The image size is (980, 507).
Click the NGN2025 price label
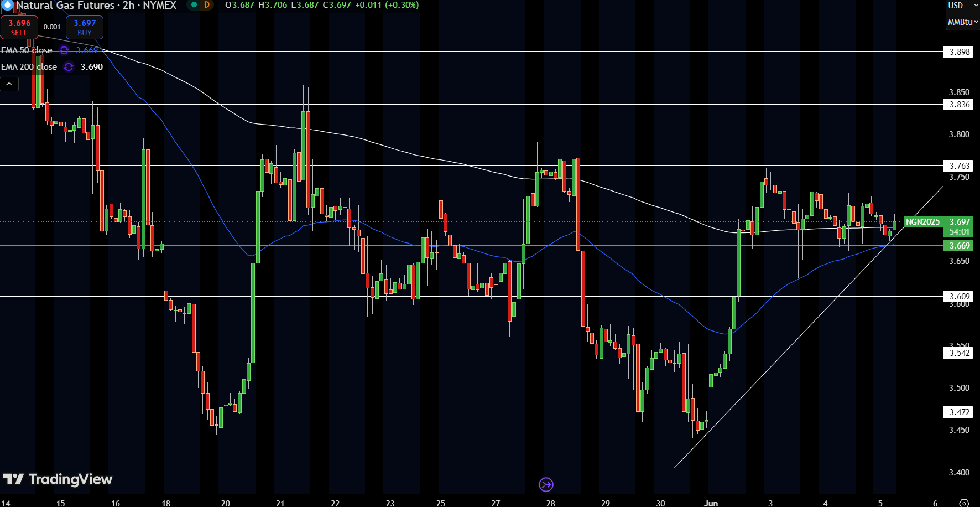pos(922,222)
